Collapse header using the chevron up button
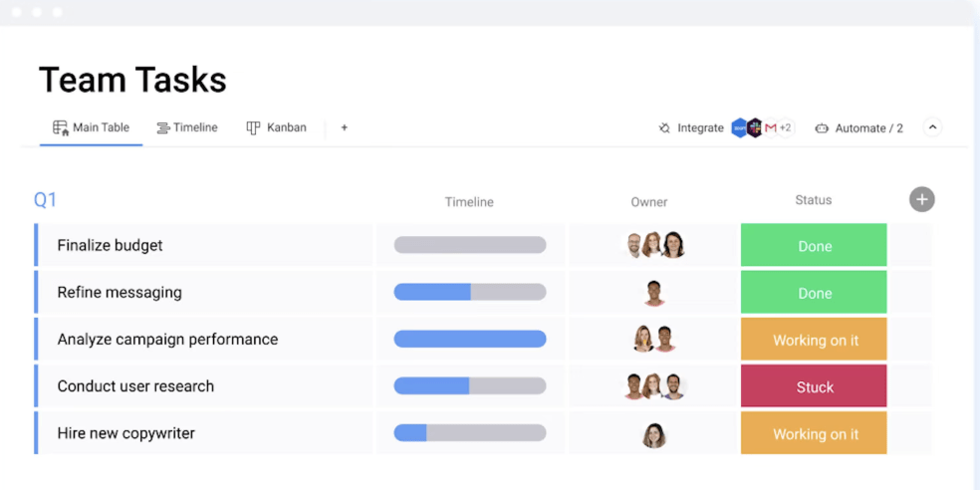The image size is (980, 490). tap(932, 127)
